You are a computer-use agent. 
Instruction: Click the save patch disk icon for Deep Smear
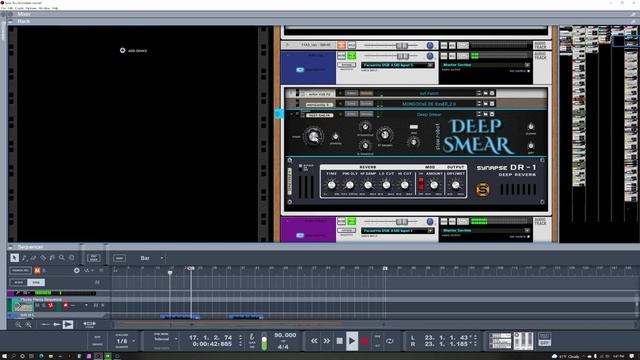click(x=492, y=114)
